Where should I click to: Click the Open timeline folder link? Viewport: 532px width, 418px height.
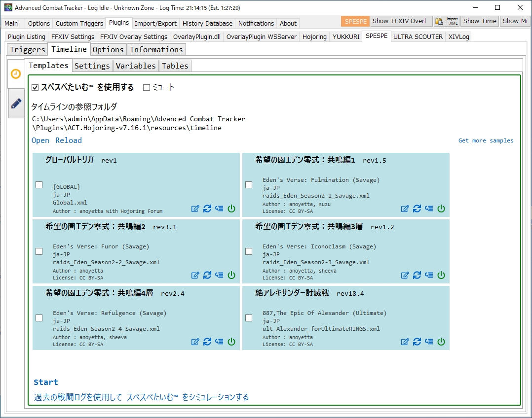40,140
